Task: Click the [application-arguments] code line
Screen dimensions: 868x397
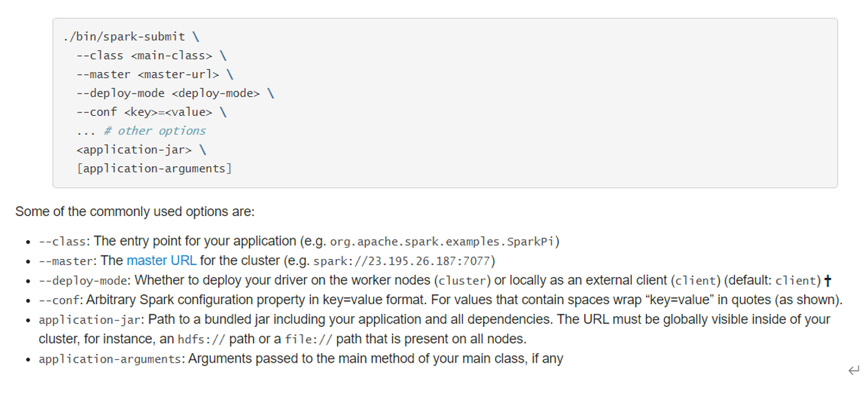Action: point(154,168)
